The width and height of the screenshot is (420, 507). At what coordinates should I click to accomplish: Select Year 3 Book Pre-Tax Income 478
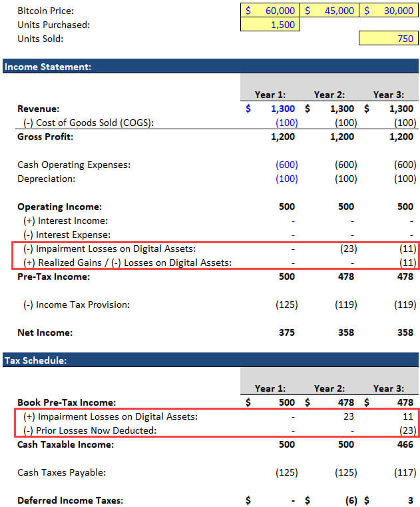405,402
